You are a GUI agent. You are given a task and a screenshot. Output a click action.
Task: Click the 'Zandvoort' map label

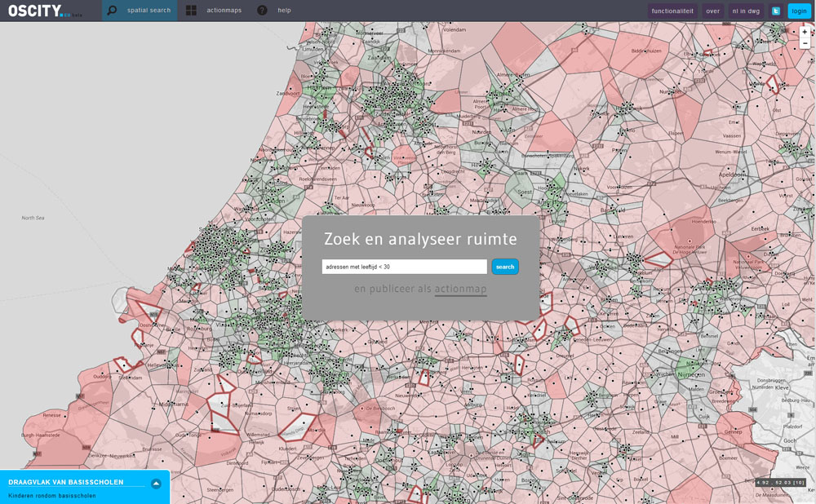click(288, 94)
